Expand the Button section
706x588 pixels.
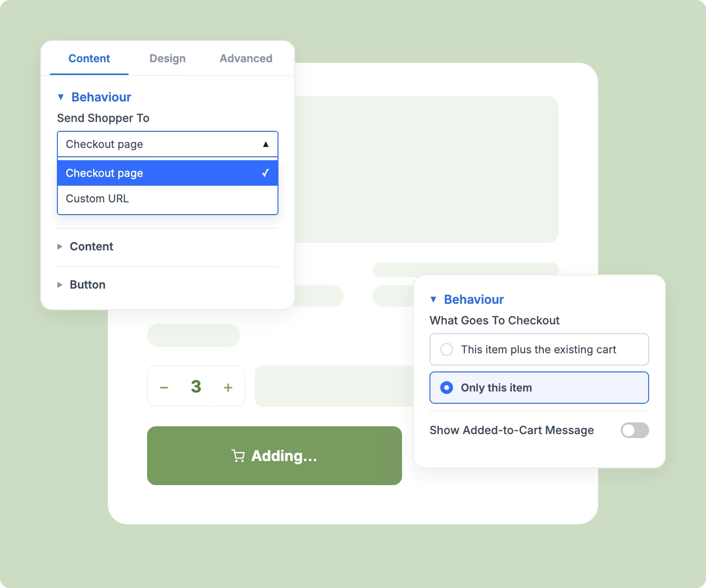coord(82,285)
